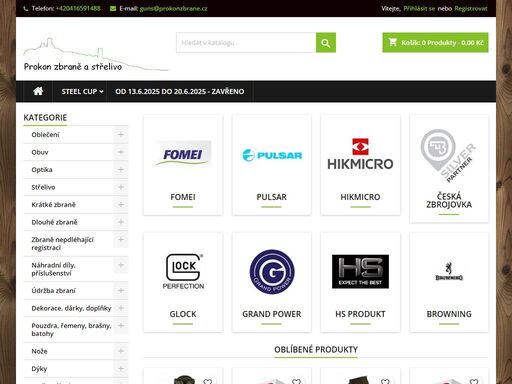
Task: Expand Pouzdra, řemeny, brašny, batohy category
Action: [121, 325]
